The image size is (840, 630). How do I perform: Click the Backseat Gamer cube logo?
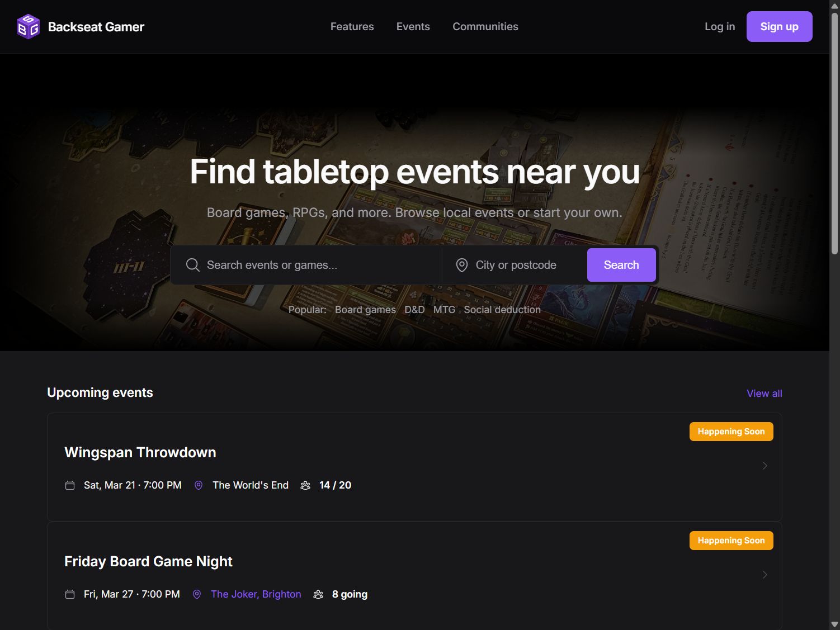point(27,26)
